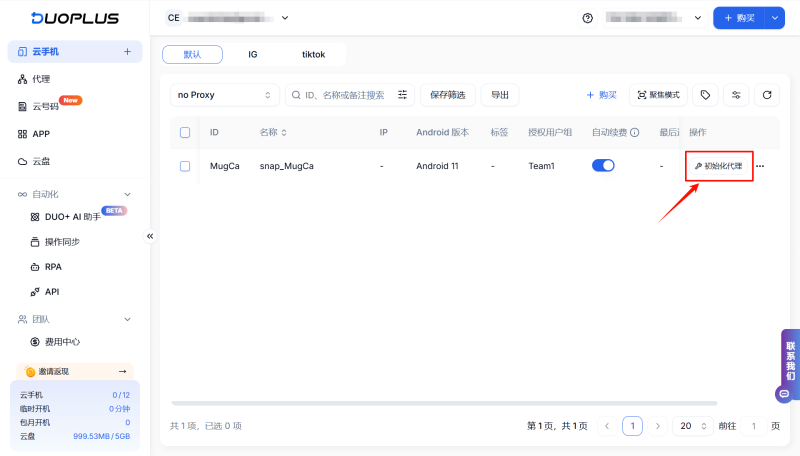Open the no Proxy dropdown
Screen dimensions: 800x456
coord(224,95)
